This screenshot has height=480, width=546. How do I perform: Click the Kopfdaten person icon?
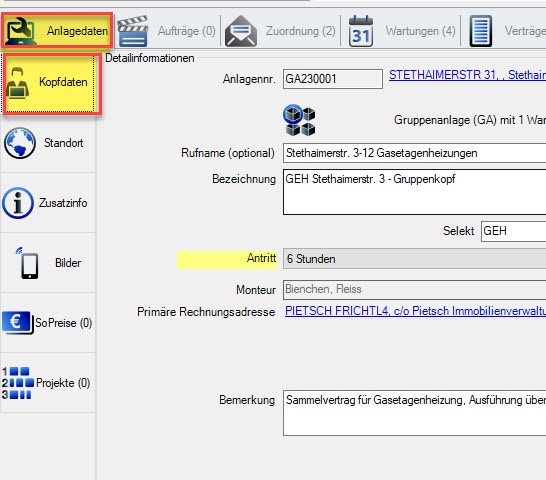click(17, 83)
